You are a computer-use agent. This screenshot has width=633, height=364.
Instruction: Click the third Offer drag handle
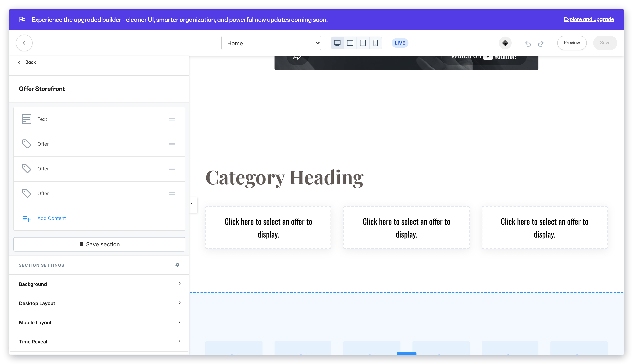pos(172,194)
